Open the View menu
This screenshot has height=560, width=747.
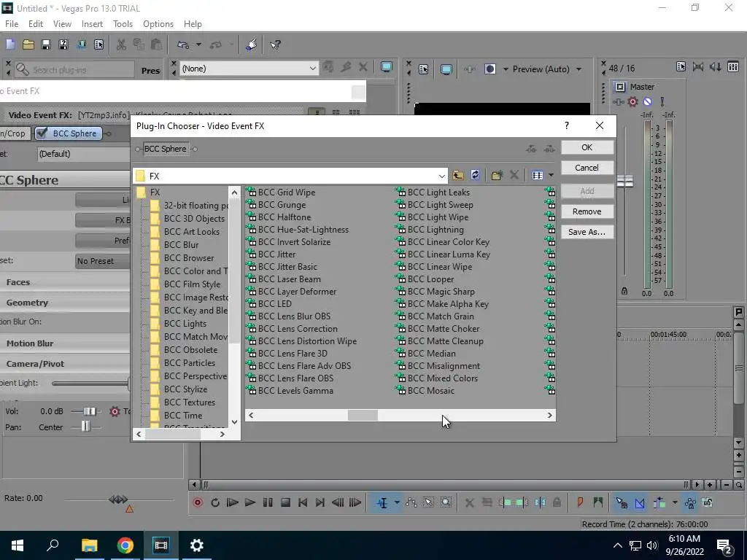tap(62, 24)
